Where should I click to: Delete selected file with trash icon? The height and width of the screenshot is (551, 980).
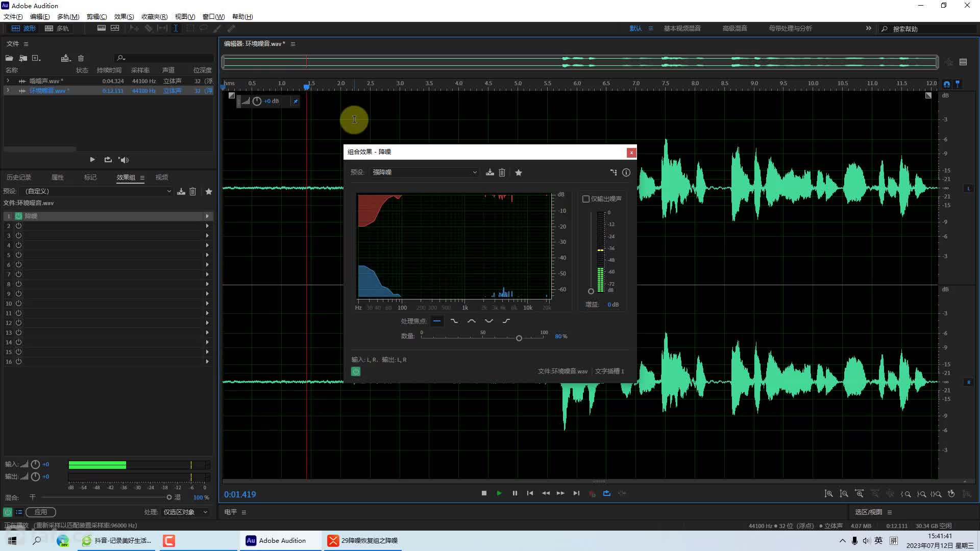click(x=81, y=58)
